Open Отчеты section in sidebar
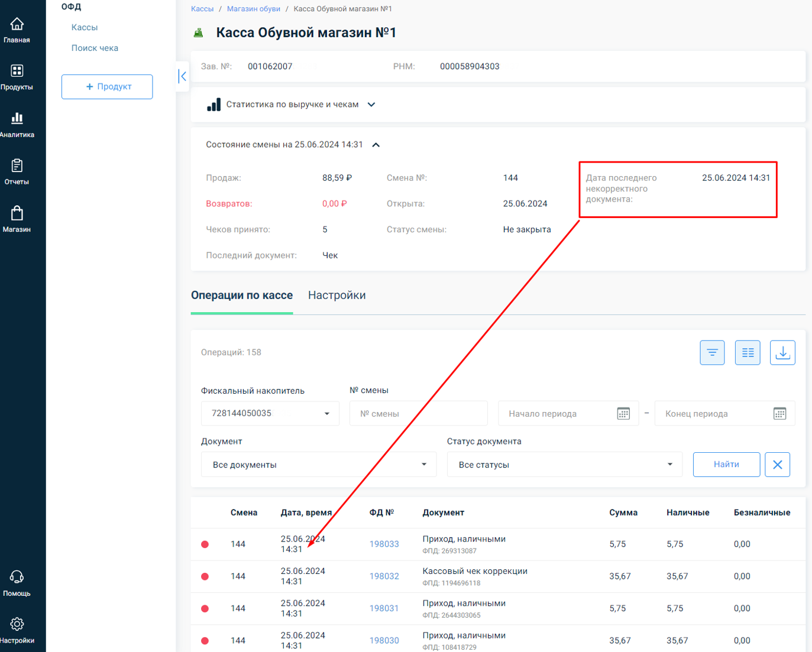 coord(17,172)
